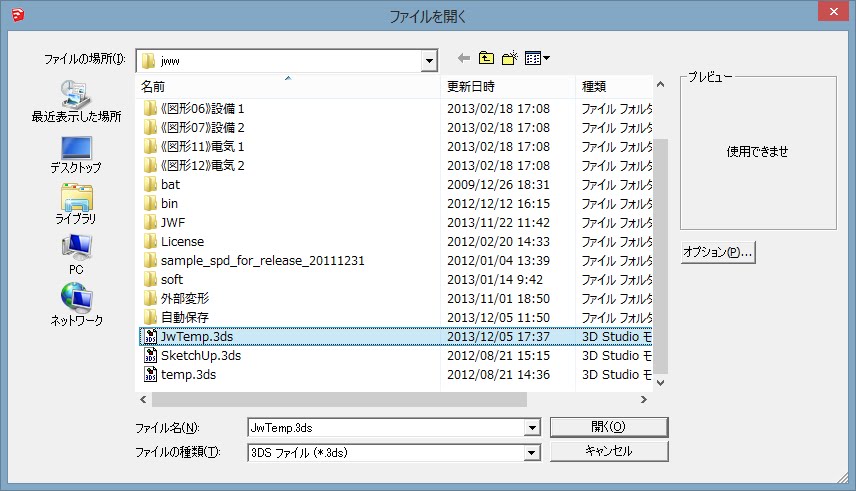Expand the file location (jww) dropdown
This screenshot has height=491, width=856.
coord(429,61)
